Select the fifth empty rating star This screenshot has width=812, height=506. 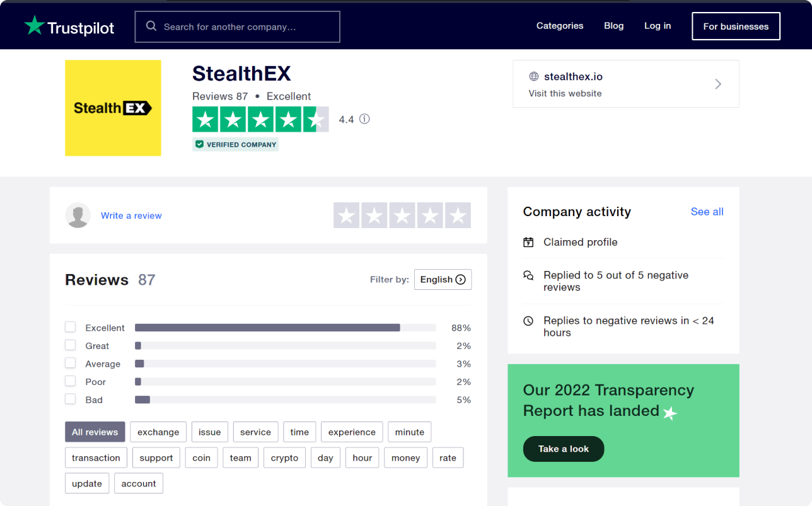(458, 216)
